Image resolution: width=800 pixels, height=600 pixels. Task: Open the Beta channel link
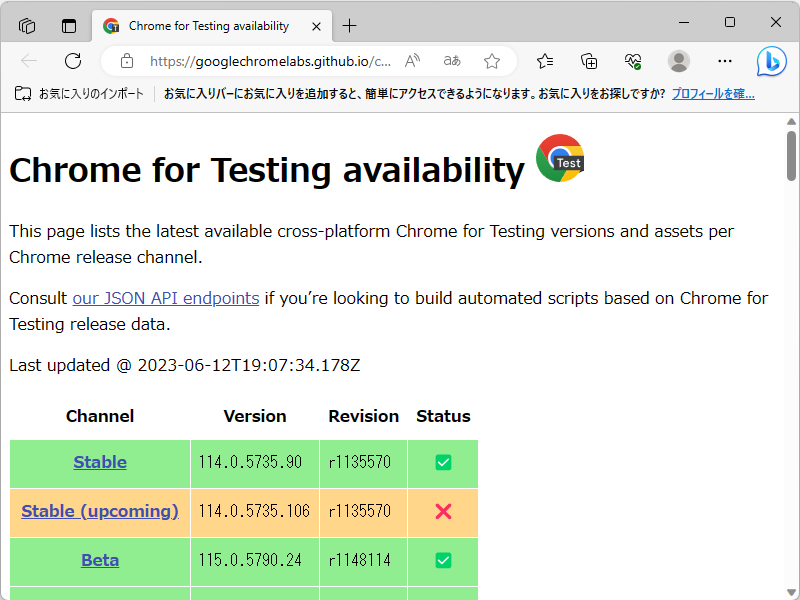(100, 560)
